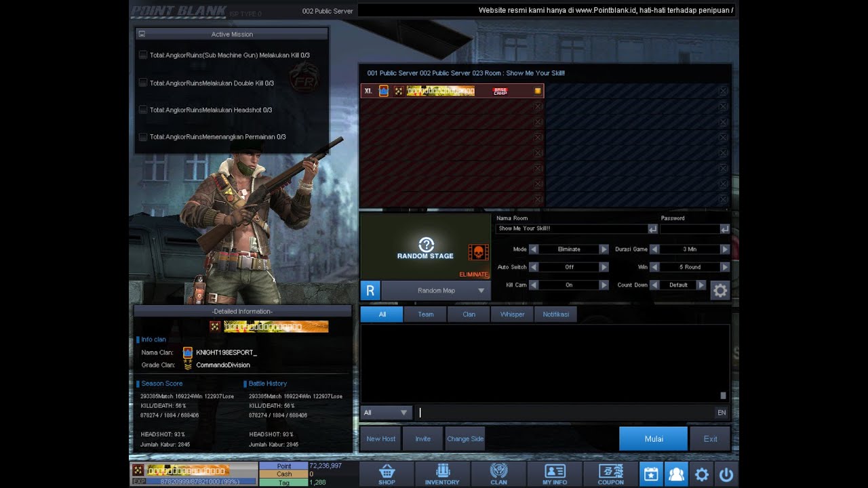Increase Durasi Game with the right arrow
Image resolution: width=868 pixels, height=488 pixels.
tap(725, 249)
